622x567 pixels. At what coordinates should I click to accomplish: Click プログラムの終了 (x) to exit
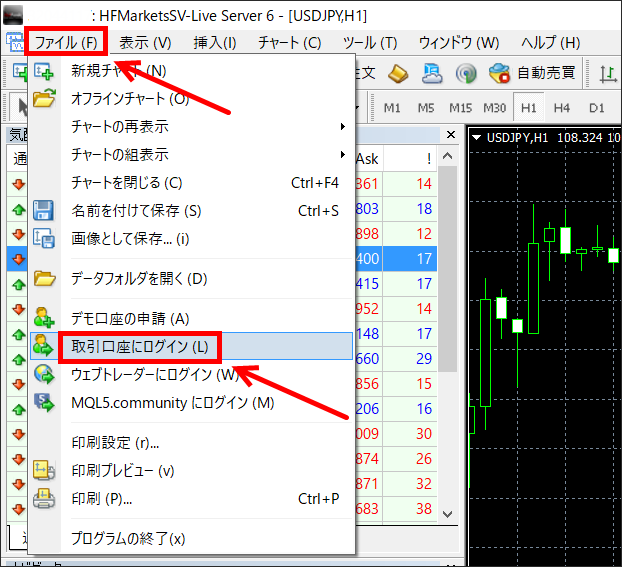[128, 538]
